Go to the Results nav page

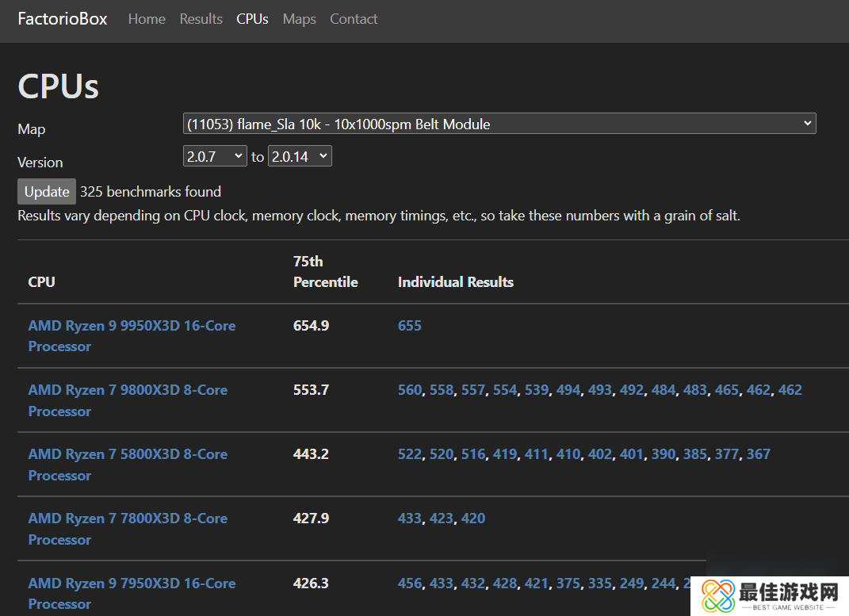click(x=201, y=19)
